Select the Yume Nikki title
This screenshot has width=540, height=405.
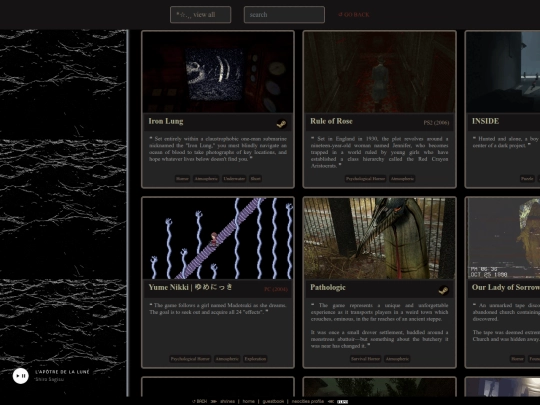[191, 287]
